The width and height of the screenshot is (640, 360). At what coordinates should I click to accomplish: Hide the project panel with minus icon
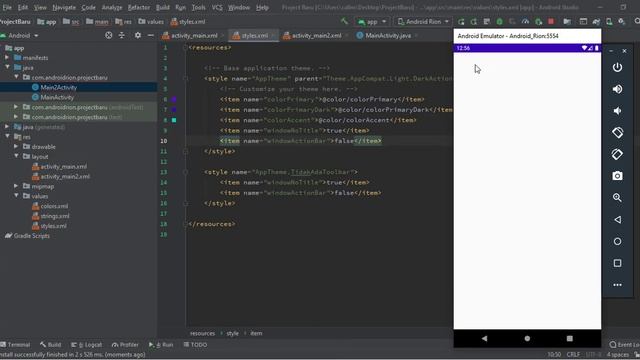click(x=151, y=36)
